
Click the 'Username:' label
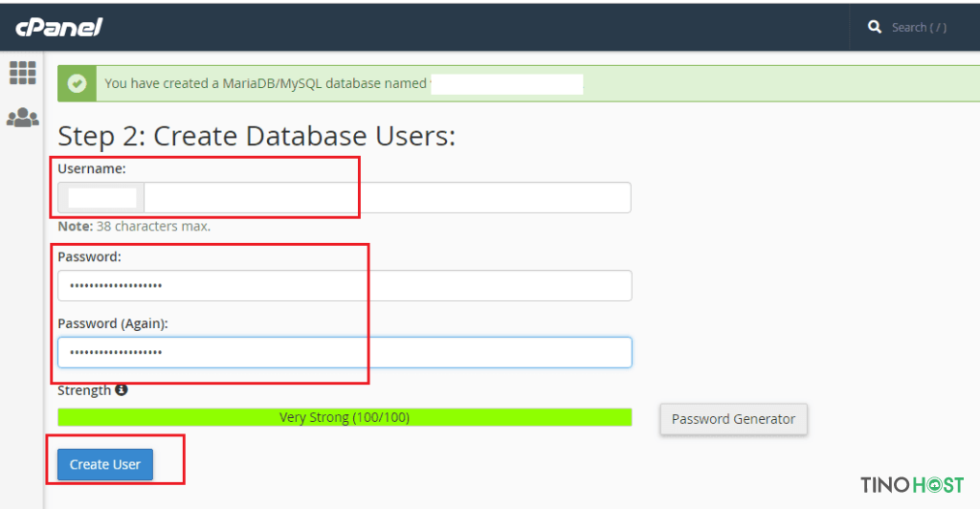pyautogui.click(x=92, y=168)
